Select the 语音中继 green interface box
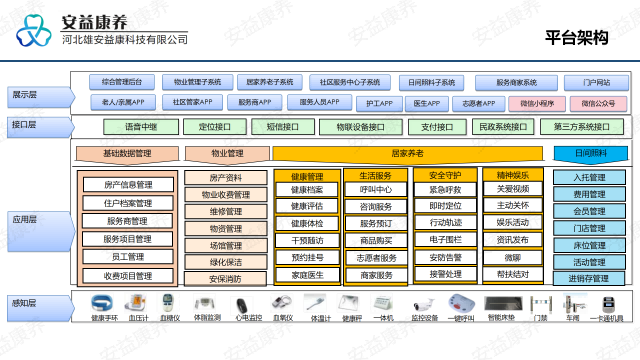The width and height of the screenshot is (640, 360). pos(141,127)
